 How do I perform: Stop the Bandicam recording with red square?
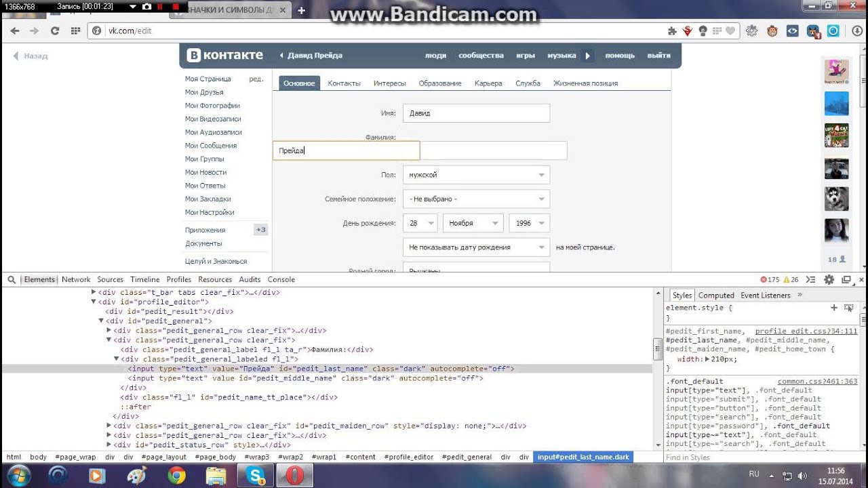(x=176, y=7)
